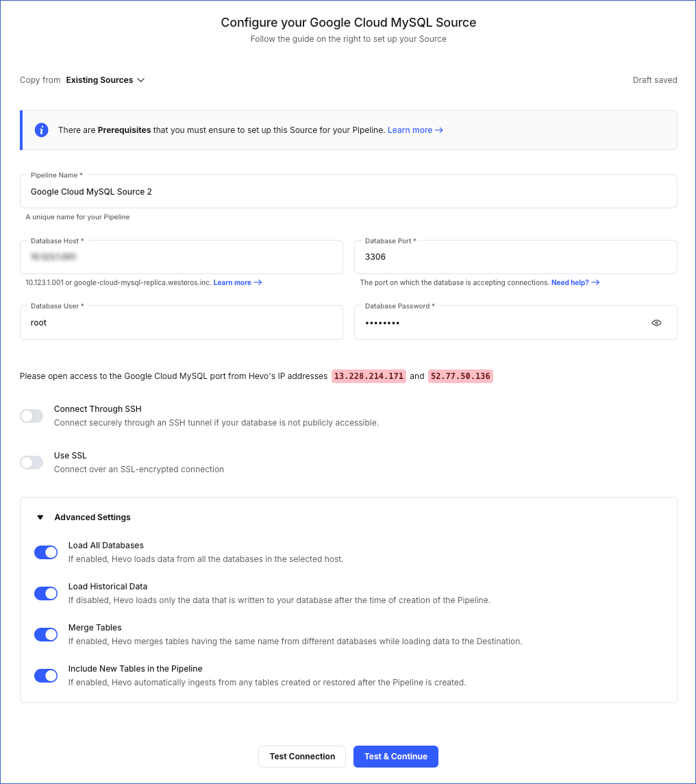Click the Database Host field

pos(181,256)
